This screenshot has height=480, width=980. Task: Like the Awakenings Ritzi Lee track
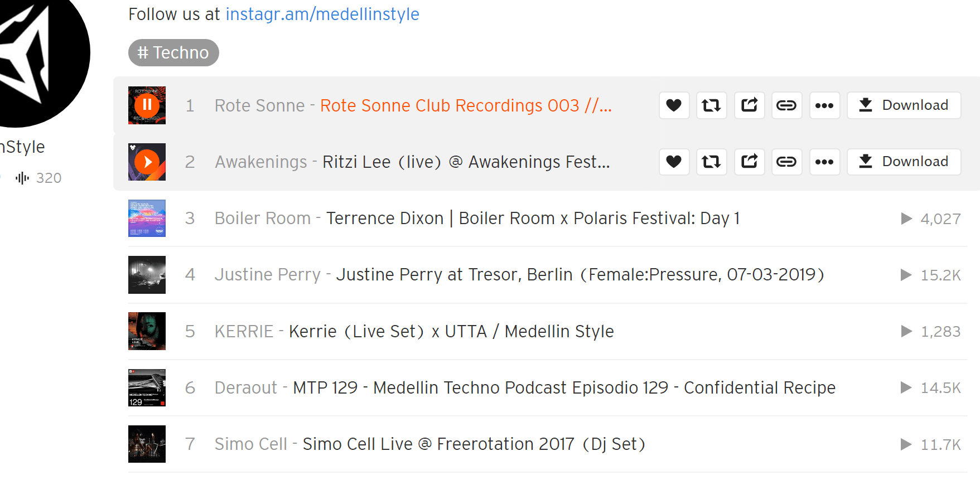[674, 162]
